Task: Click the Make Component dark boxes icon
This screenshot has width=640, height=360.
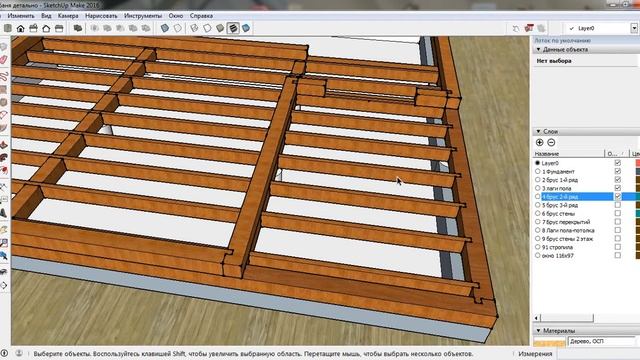Action: 78,28
